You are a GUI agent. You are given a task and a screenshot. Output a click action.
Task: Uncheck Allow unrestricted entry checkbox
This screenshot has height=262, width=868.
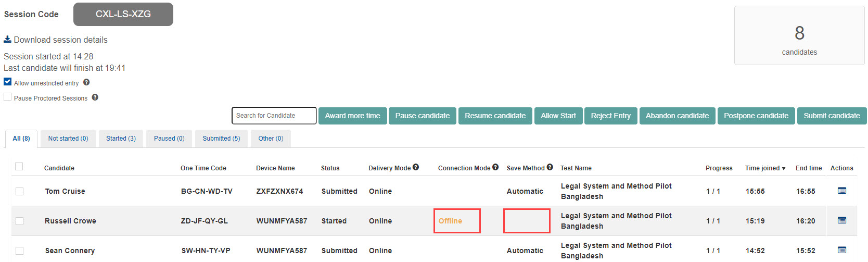point(7,82)
